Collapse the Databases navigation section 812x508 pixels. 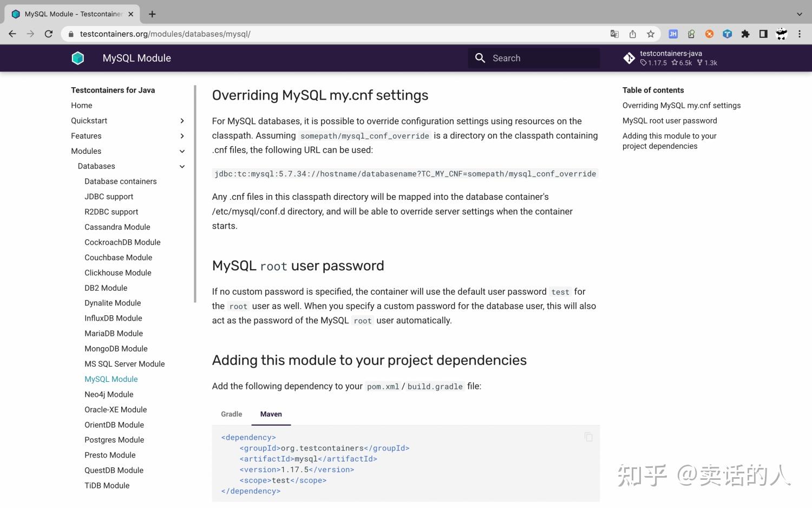[x=182, y=166]
